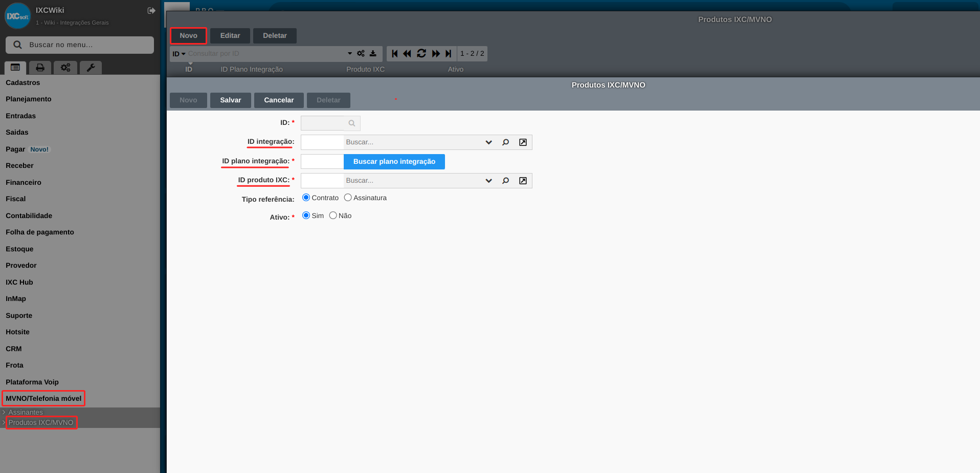The height and width of the screenshot is (473, 980).
Task: Open the ID filter dropdown in search bar
Action: pos(179,54)
